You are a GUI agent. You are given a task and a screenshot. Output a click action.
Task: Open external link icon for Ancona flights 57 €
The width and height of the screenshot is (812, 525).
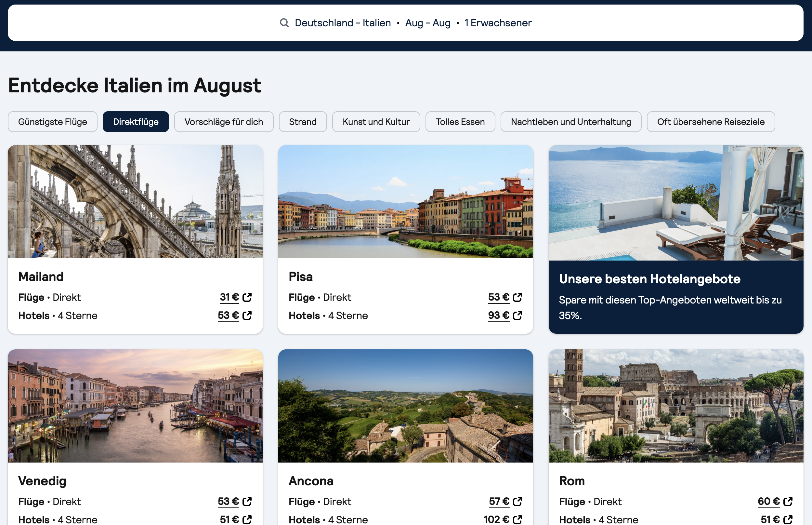coord(517,502)
